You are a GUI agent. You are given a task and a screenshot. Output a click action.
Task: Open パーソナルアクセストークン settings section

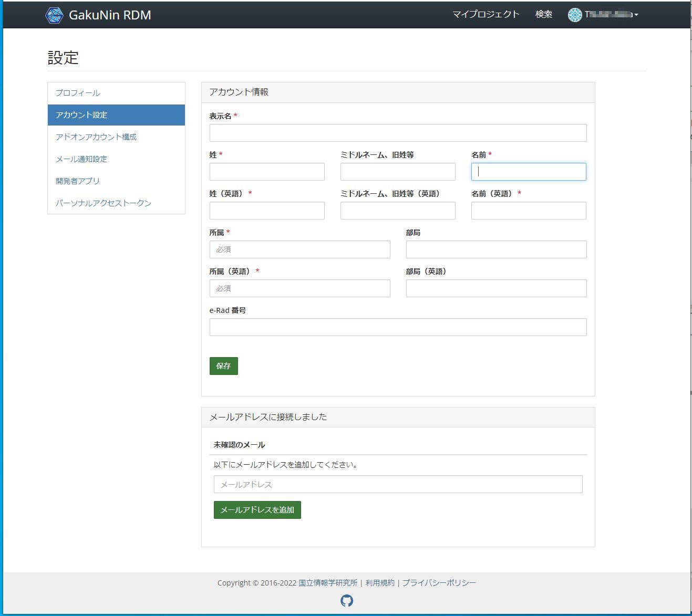coord(104,203)
